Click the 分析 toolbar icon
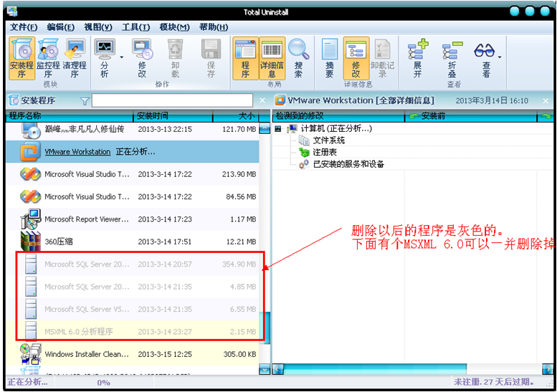557x392 pixels. (105, 58)
